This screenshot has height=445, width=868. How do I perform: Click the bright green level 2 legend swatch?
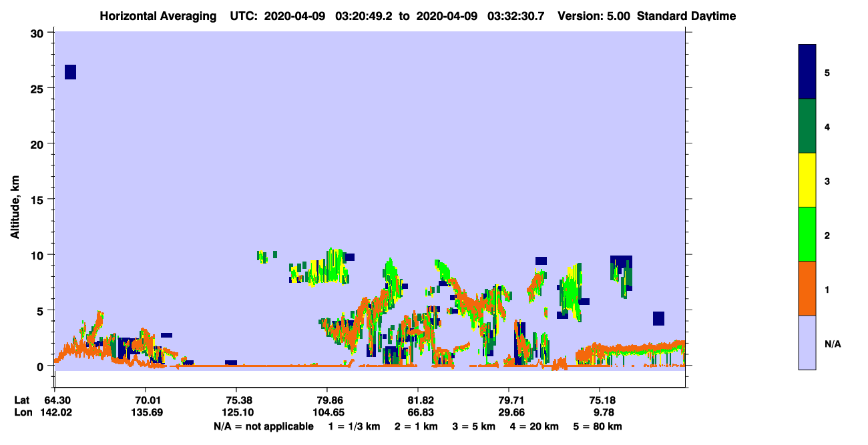click(x=807, y=234)
